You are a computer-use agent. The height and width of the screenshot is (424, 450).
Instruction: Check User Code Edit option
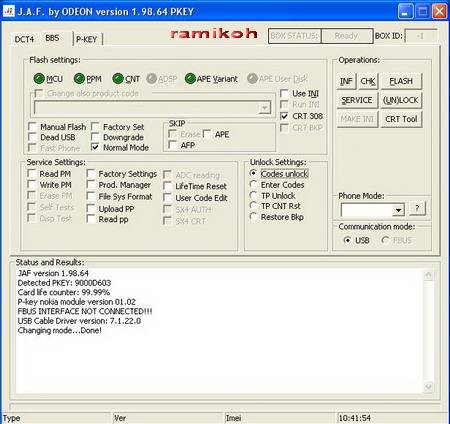(167, 198)
